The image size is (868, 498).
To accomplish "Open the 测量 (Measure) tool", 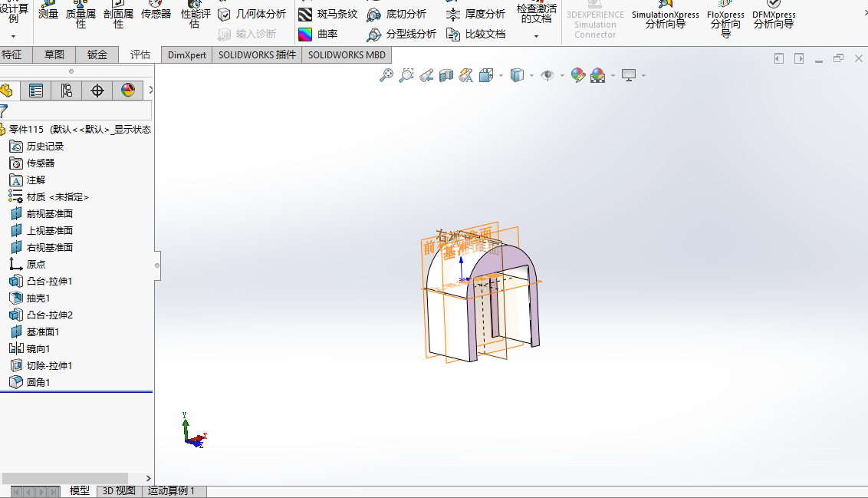I will (48, 10).
